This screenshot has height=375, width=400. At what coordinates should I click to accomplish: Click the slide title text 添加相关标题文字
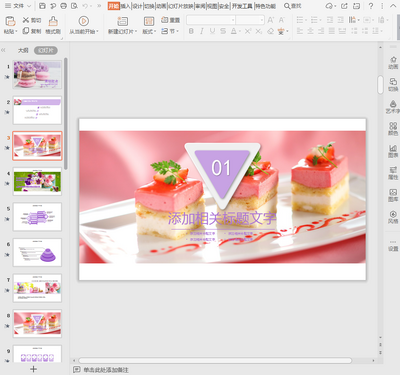tap(222, 219)
